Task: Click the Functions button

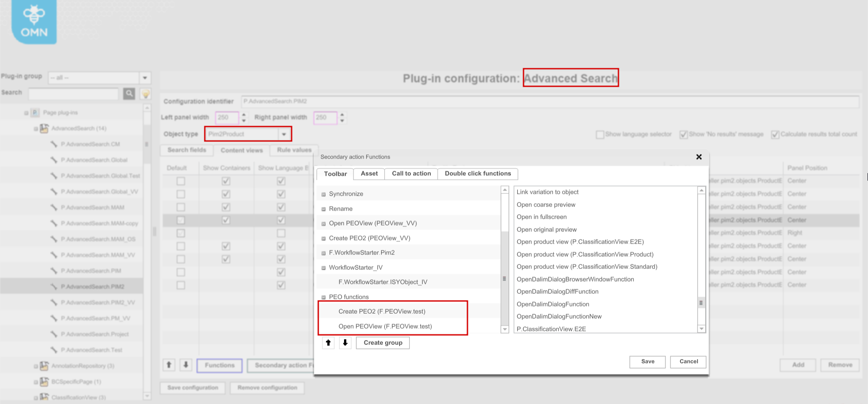Action: (220, 365)
